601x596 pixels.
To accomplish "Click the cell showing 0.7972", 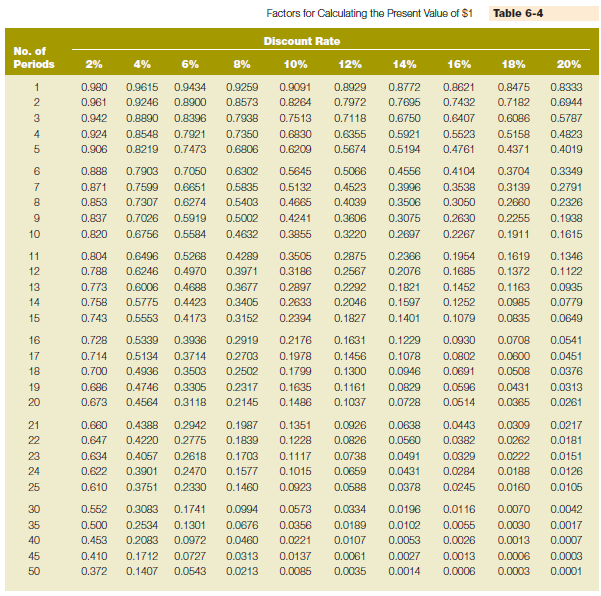I will click(350, 102).
